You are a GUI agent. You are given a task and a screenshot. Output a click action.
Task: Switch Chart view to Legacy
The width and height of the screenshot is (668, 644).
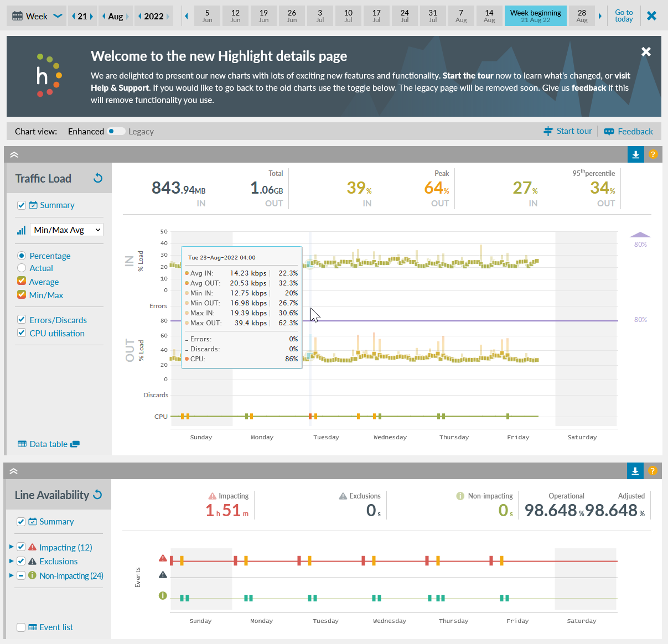point(141,131)
